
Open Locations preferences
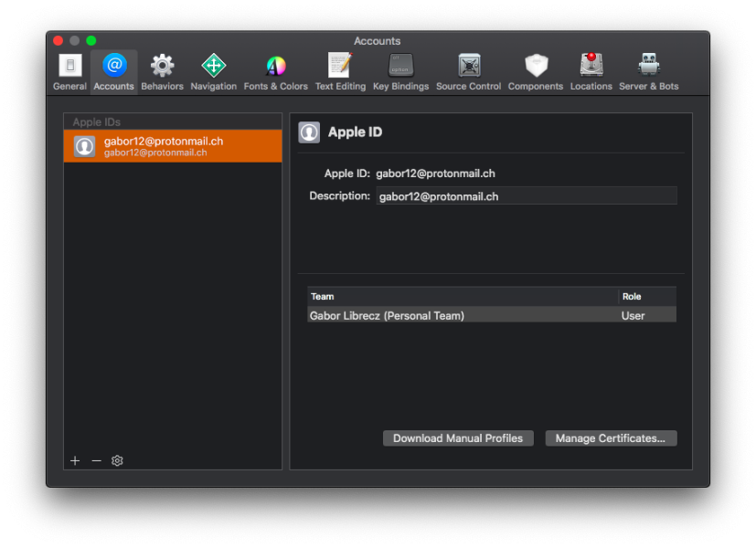(591, 72)
